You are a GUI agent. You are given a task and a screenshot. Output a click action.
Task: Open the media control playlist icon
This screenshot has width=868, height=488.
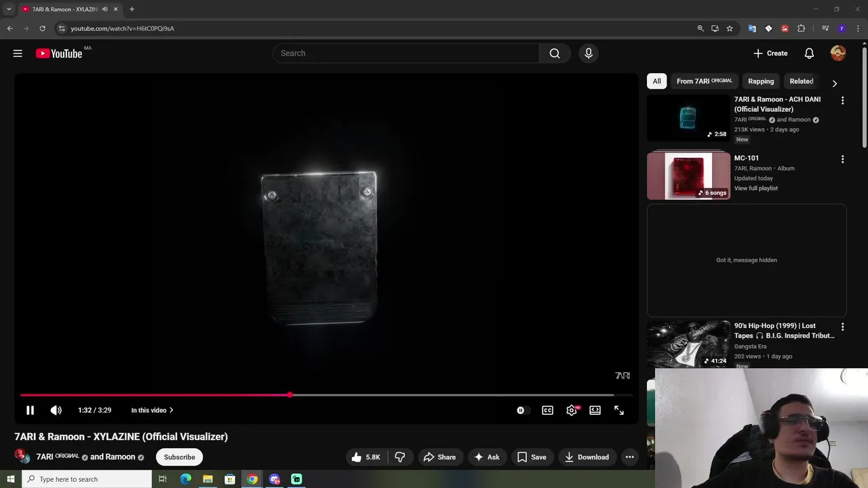pos(825,28)
